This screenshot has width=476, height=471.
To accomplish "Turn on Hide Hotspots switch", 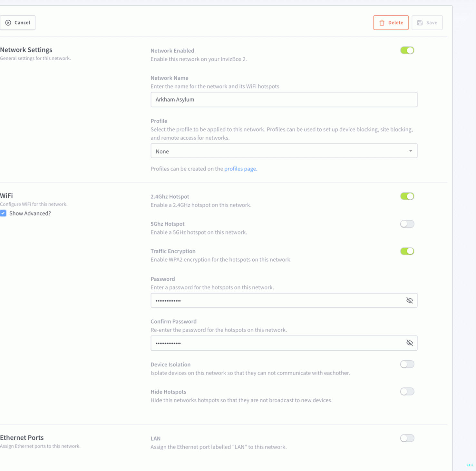I will (x=407, y=392).
